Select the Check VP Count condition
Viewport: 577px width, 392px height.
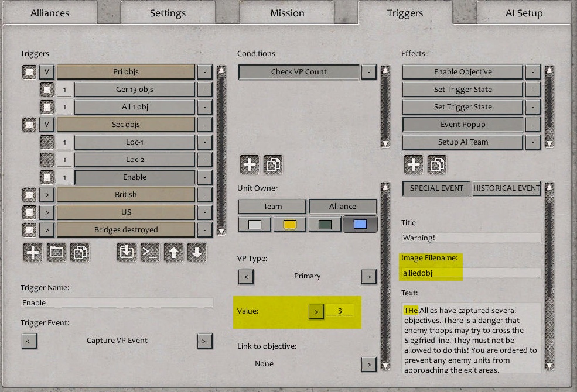pyautogui.click(x=299, y=72)
